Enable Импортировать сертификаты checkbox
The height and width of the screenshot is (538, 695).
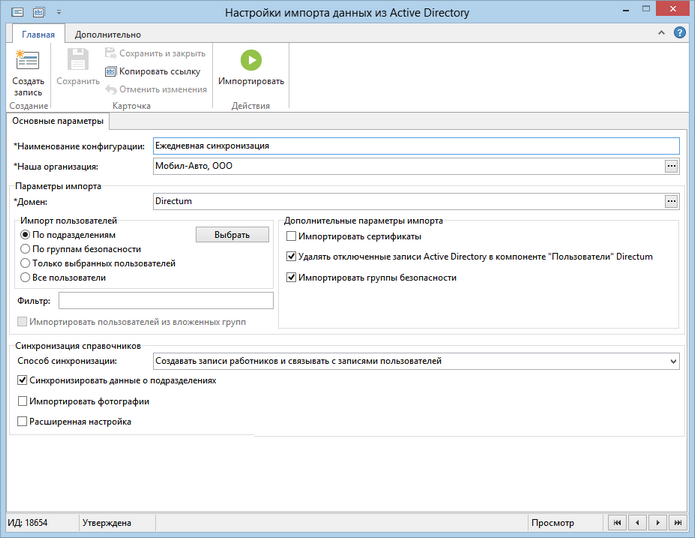291,236
